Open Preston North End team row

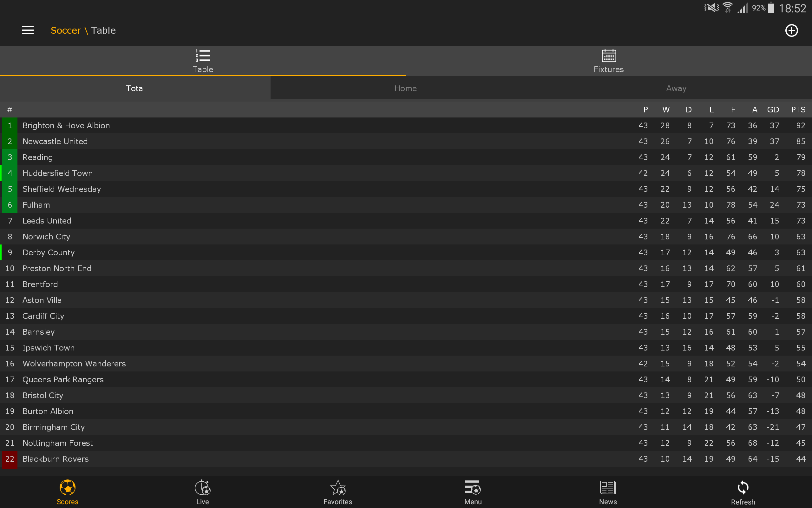(406, 268)
